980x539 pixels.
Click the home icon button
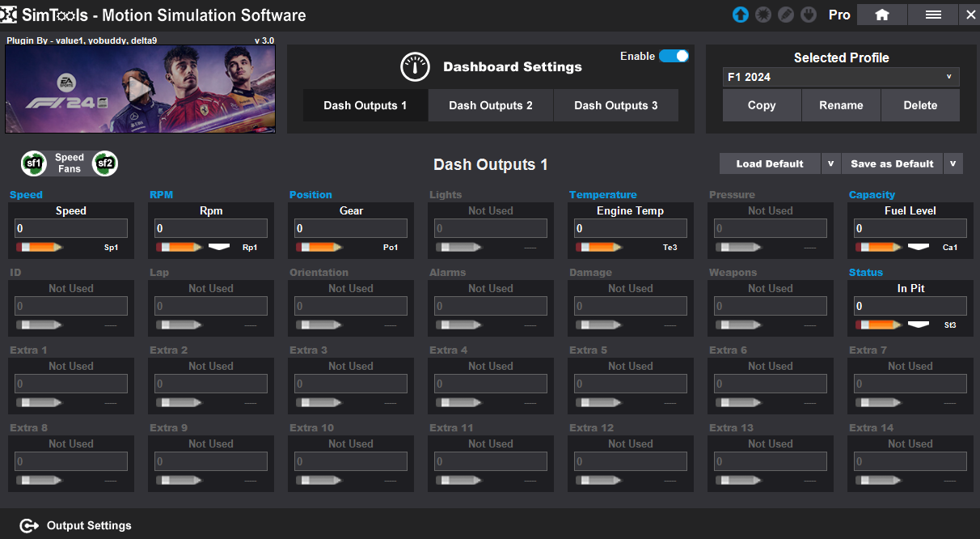(x=881, y=15)
